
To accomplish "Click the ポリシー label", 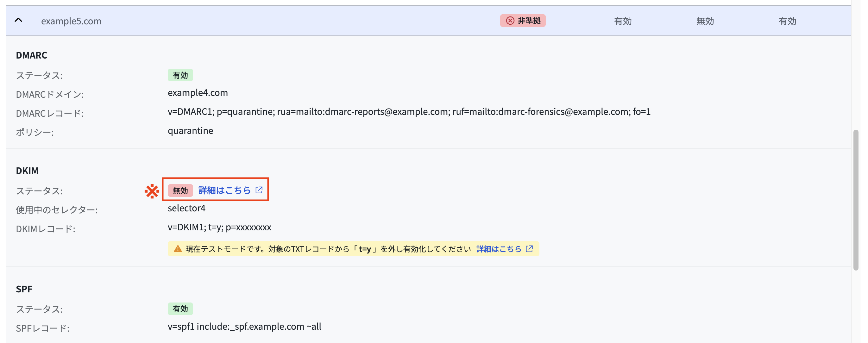I will [35, 132].
